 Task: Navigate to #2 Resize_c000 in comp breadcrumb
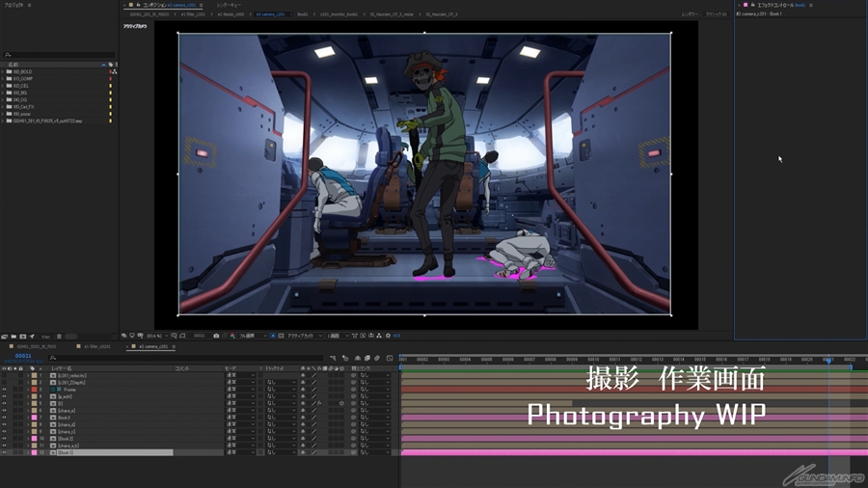231,14
